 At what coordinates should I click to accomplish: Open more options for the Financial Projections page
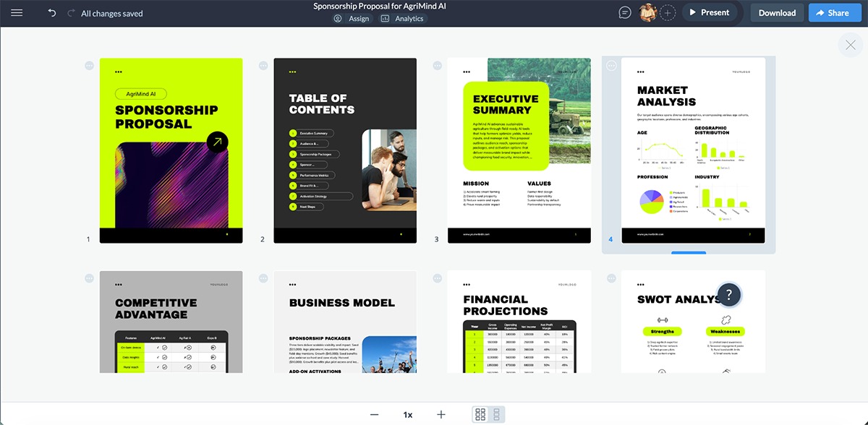(437, 278)
